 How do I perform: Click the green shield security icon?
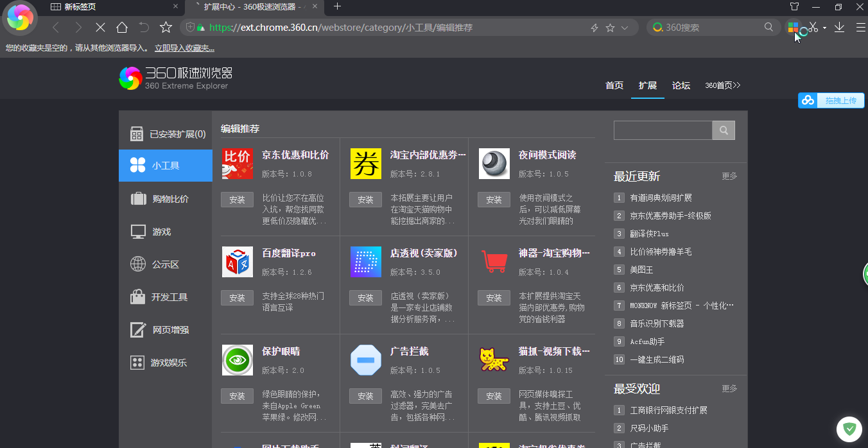click(849, 429)
